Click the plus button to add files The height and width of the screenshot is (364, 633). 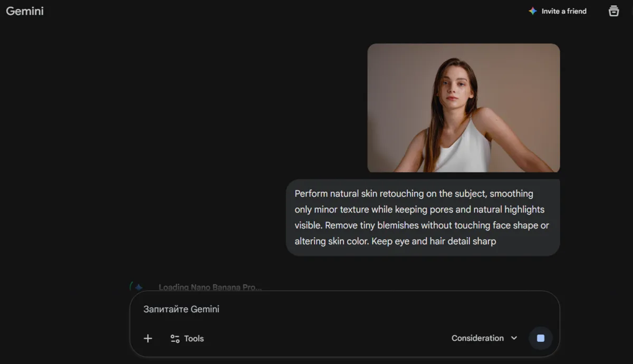pyautogui.click(x=148, y=338)
